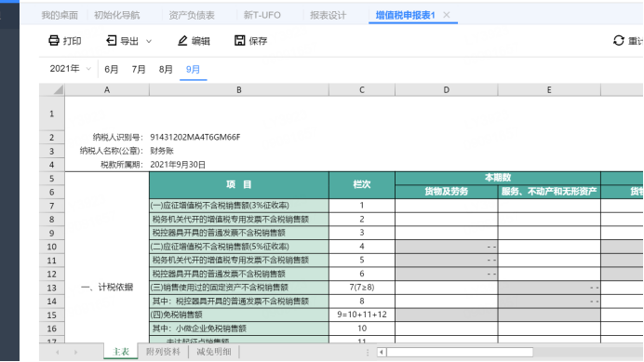The width and height of the screenshot is (644, 362).
Task: Click the printer icon to print
Action: point(54,40)
